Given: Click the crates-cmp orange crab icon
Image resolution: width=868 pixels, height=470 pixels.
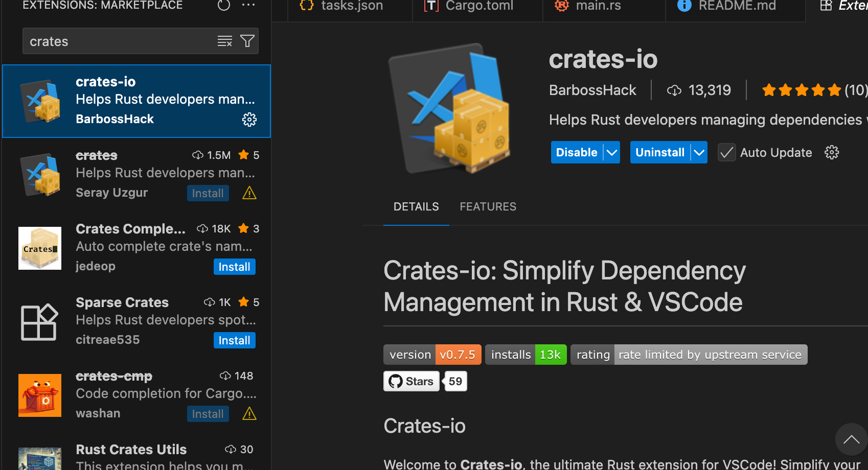Looking at the screenshot, I should (x=40, y=395).
